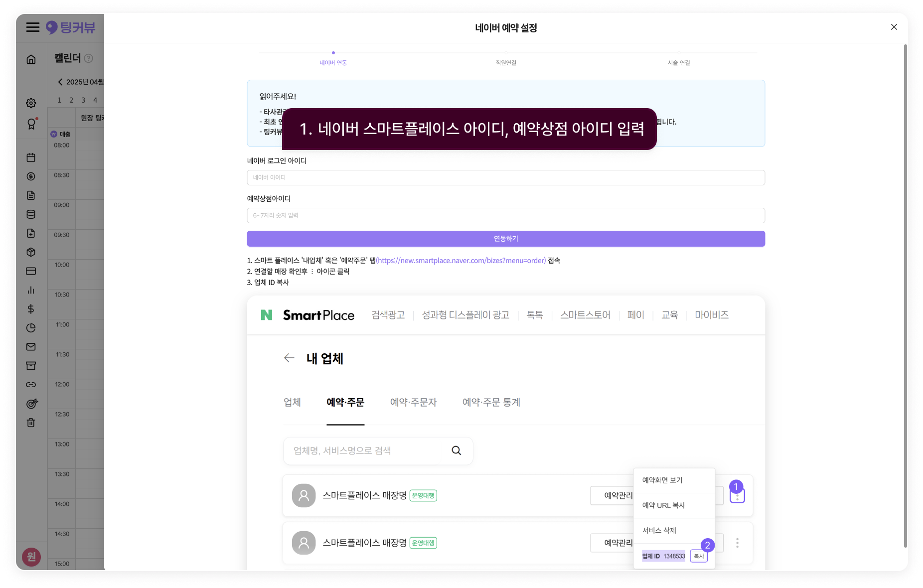Open the 원 user avatar
Viewport: 923px width, 588px height.
31,557
